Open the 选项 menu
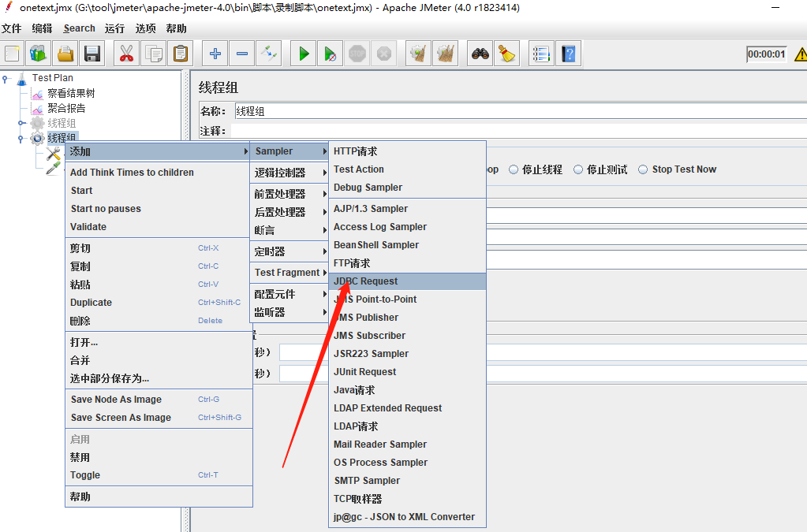This screenshot has width=807, height=532. tap(145, 28)
